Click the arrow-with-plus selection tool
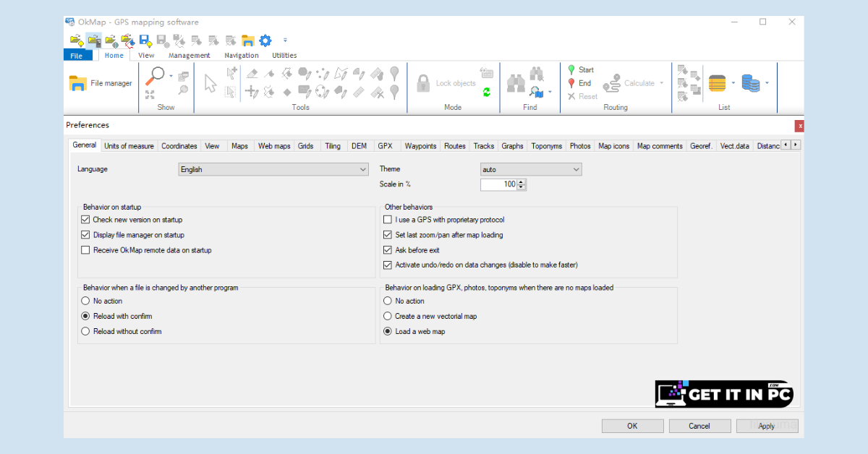This screenshot has height=454, width=868. [x=231, y=73]
